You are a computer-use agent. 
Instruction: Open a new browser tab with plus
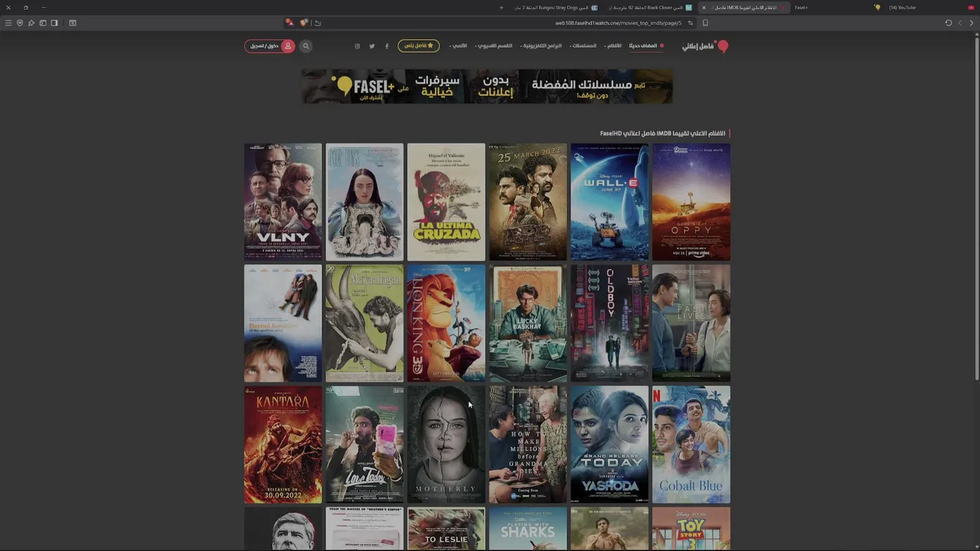tap(501, 8)
